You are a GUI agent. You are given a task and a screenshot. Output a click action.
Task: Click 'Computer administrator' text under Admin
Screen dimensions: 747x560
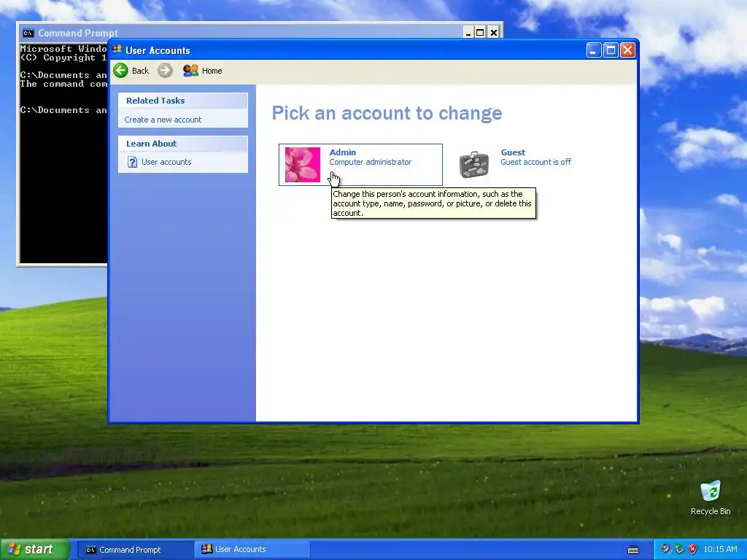[370, 162]
